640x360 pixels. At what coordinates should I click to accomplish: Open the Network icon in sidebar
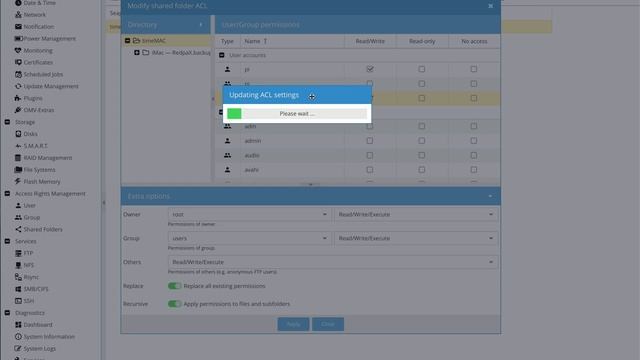click(18, 15)
